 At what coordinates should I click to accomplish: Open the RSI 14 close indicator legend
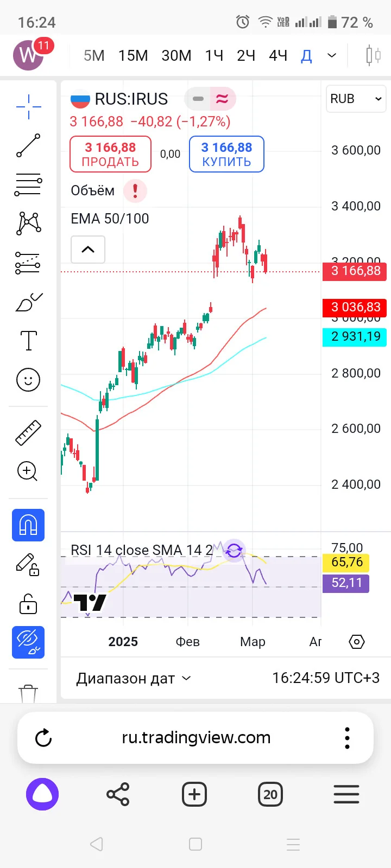click(142, 550)
